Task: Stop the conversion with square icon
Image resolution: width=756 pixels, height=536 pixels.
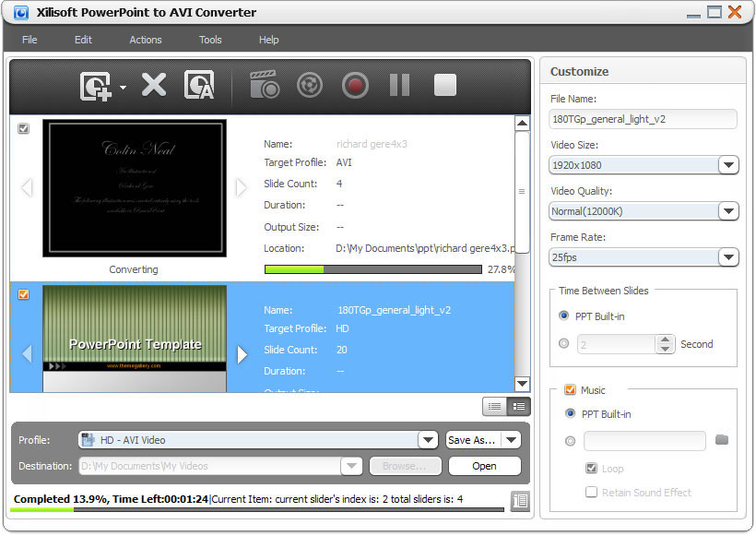Action: [445, 86]
